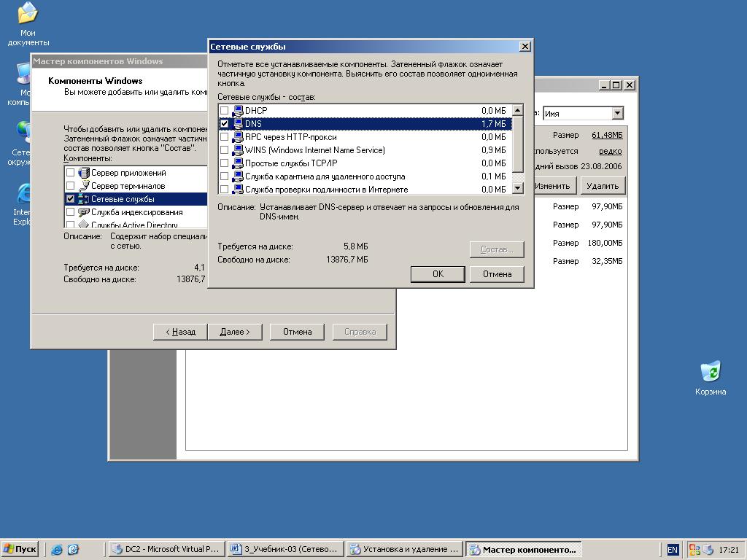
Task: Open the Мои документы desktop folder icon
Action: tap(28, 13)
